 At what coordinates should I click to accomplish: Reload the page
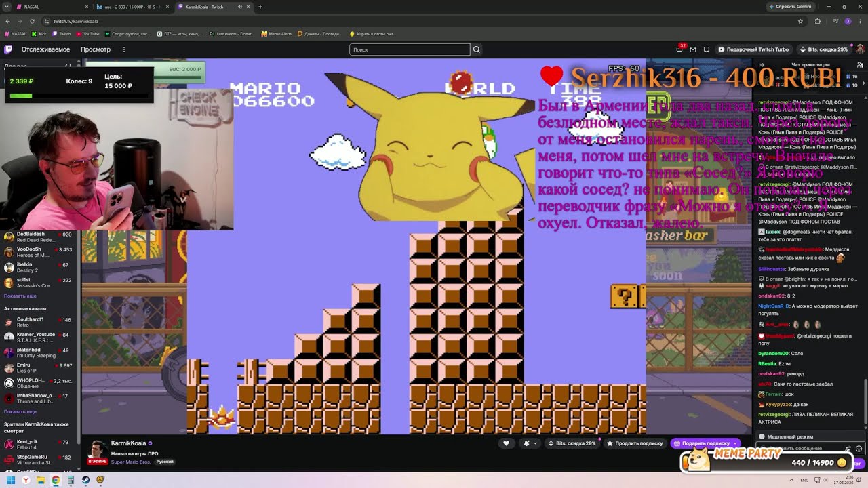pyautogui.click(x=31, y=21)
